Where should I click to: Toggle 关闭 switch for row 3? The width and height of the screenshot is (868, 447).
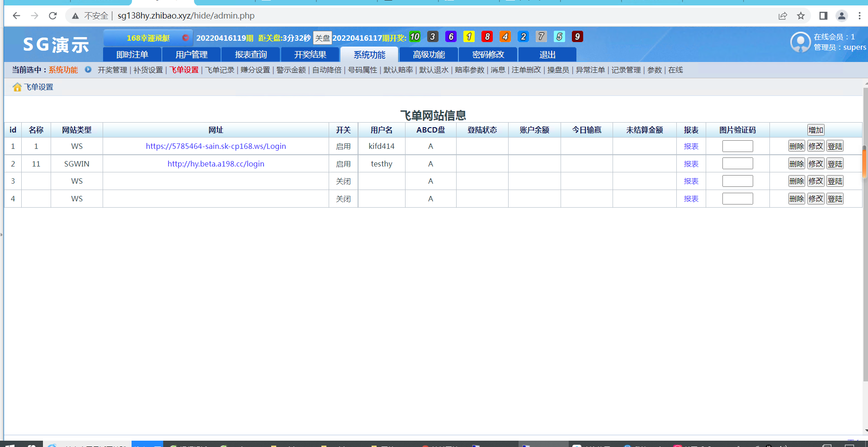point(344,181)
